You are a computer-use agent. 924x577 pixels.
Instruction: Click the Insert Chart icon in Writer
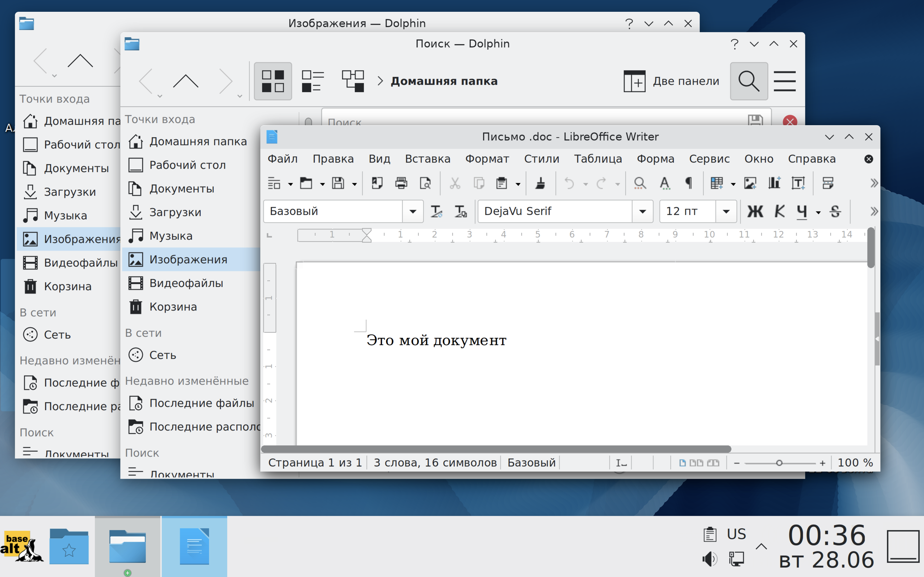[x=774, y=183]
